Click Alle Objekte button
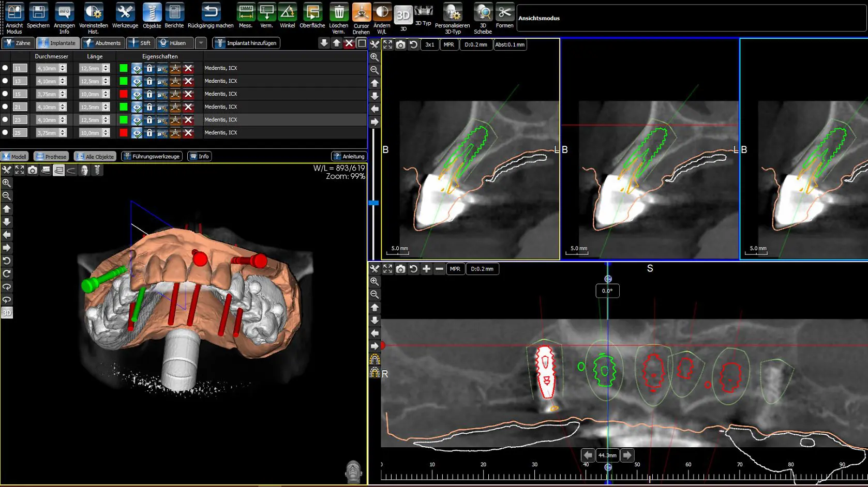 [x=95, y=156]
